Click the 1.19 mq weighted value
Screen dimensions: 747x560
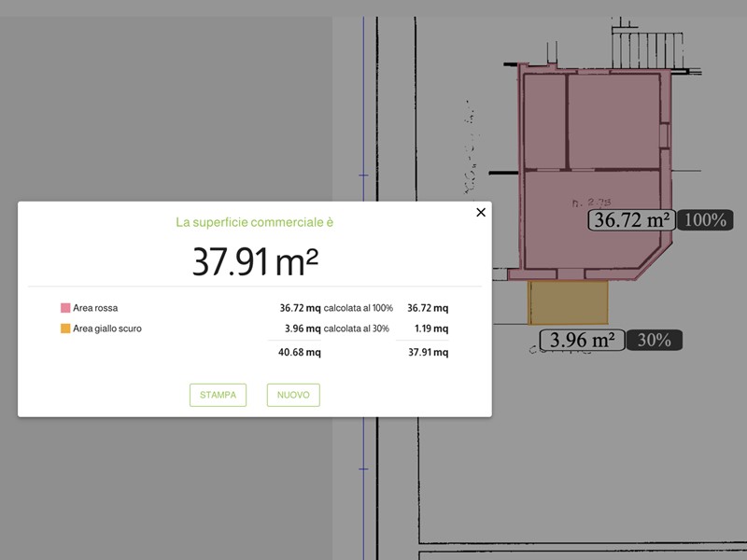tap(430, 329)
